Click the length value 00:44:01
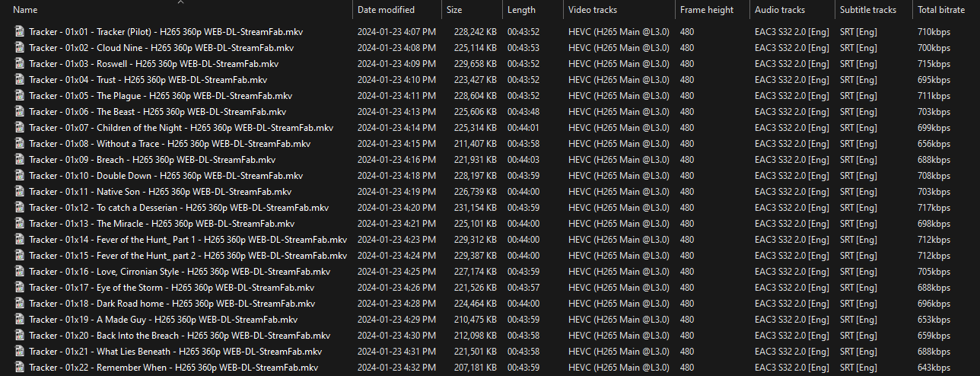The height and width of the screenshot is (376, 980). point(523,128)
